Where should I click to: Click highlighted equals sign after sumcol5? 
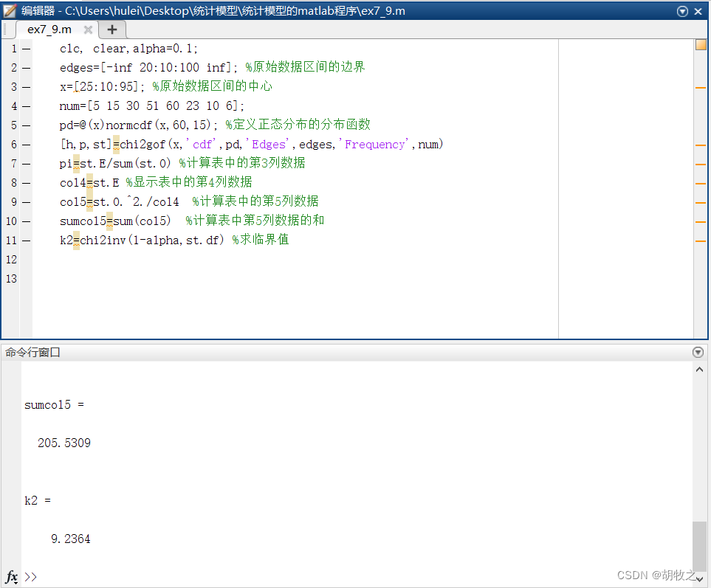(x=110, y=221)
